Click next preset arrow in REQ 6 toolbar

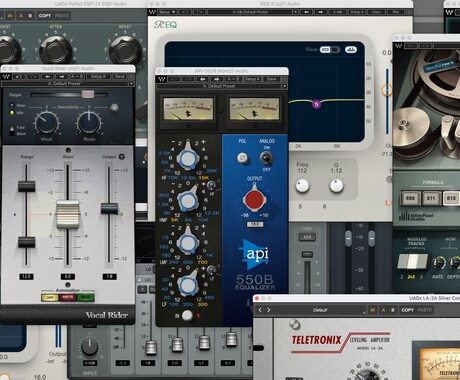[321, 12]
